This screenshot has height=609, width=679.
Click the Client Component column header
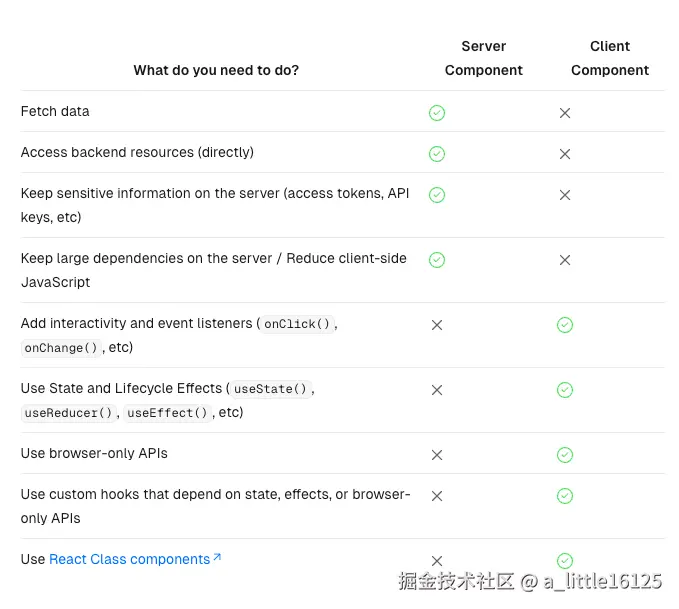610,58
